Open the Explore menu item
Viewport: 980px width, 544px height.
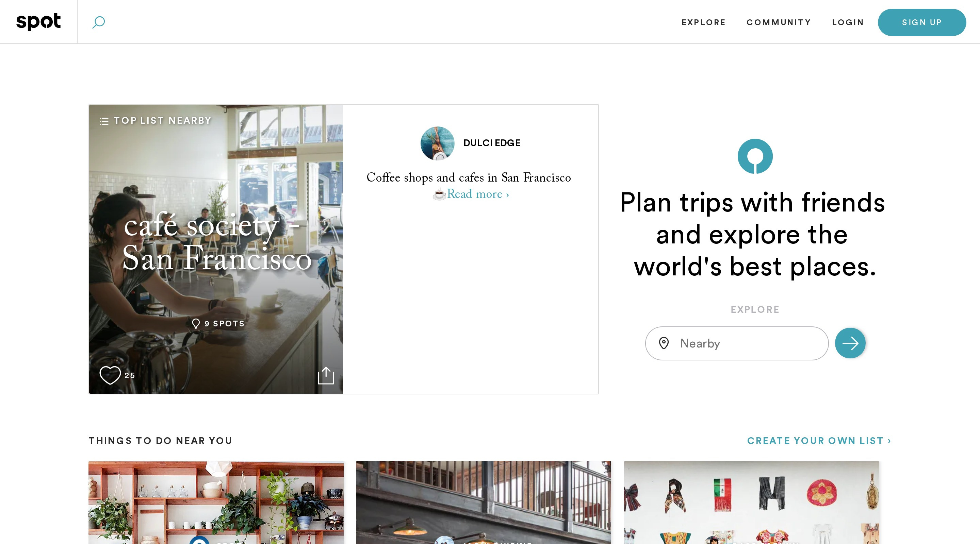coord(703,22)
